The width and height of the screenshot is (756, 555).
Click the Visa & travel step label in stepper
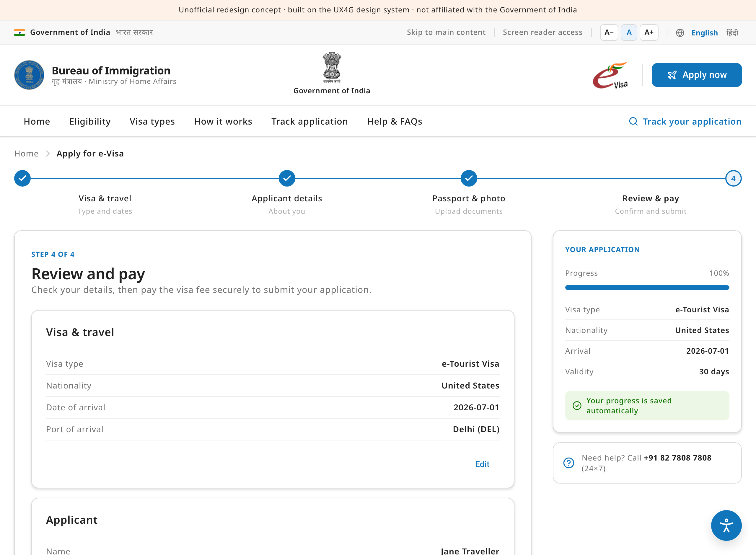pyautogui.click(x=105, y=198)
